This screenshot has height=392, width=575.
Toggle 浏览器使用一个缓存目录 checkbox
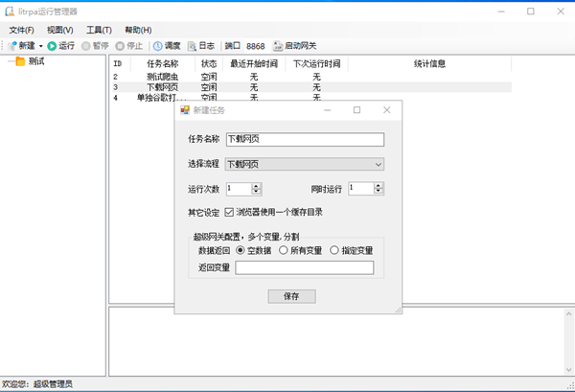click(x=230, y=212)
